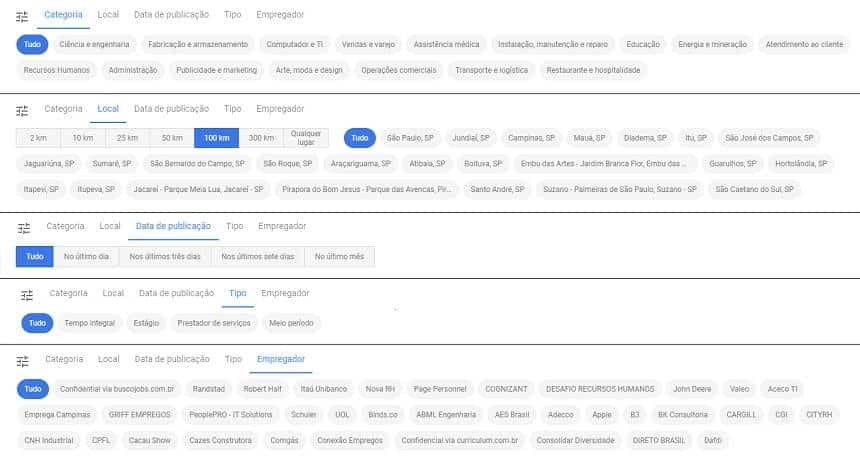The width and height of the screenshot is (860, 460).
Task: Click filter icon in the row with highlighted Tipo tab
Action: 27,296
